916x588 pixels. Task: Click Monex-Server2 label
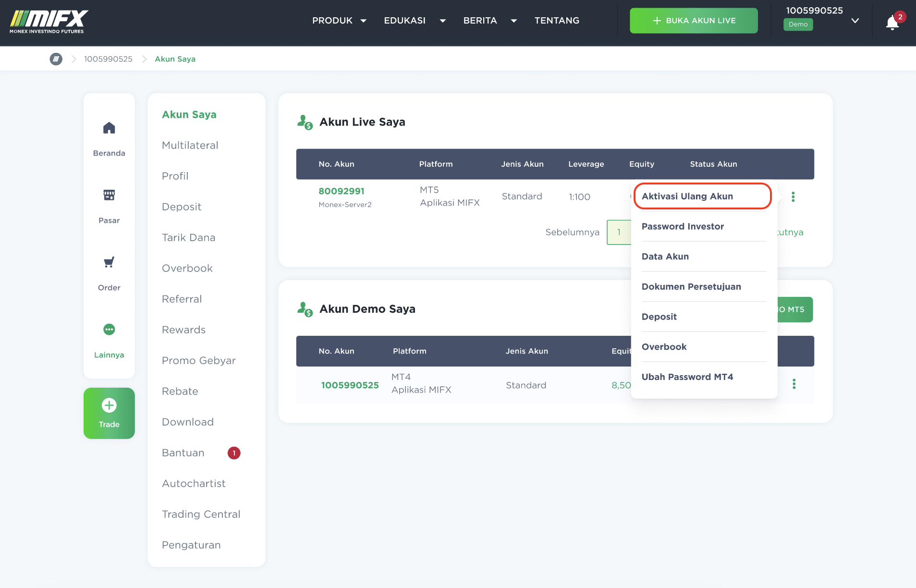pos(345,205)
